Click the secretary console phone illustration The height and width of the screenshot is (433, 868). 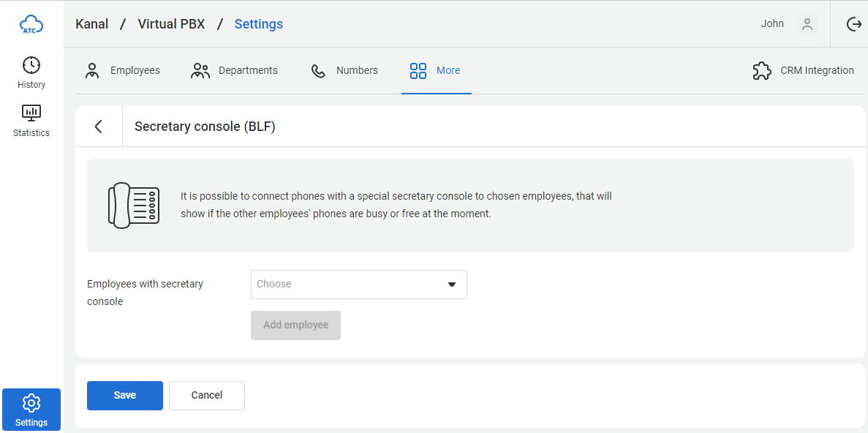(134, 205)
